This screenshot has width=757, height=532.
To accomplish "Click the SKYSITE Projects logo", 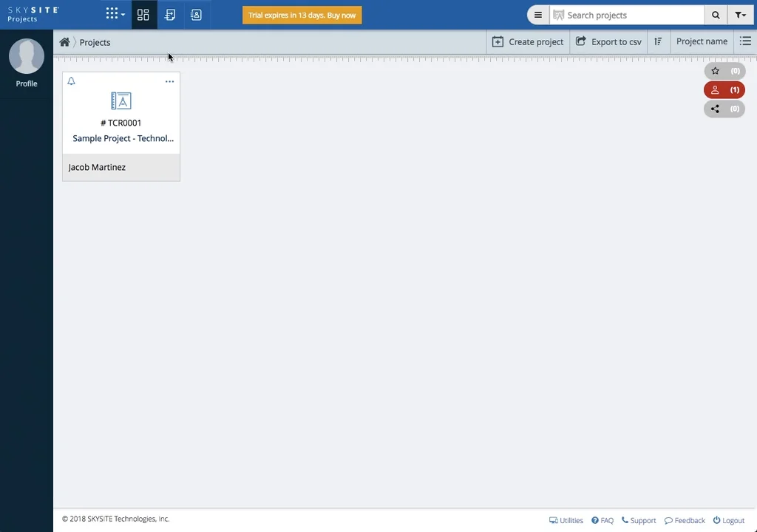I will [33, 15].
